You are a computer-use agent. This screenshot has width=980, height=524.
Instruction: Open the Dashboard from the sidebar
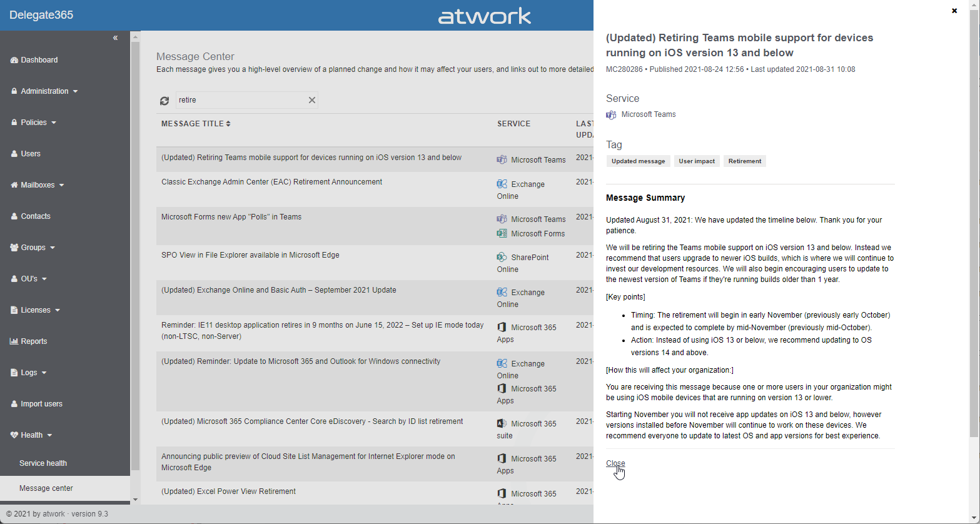[39, 60]
